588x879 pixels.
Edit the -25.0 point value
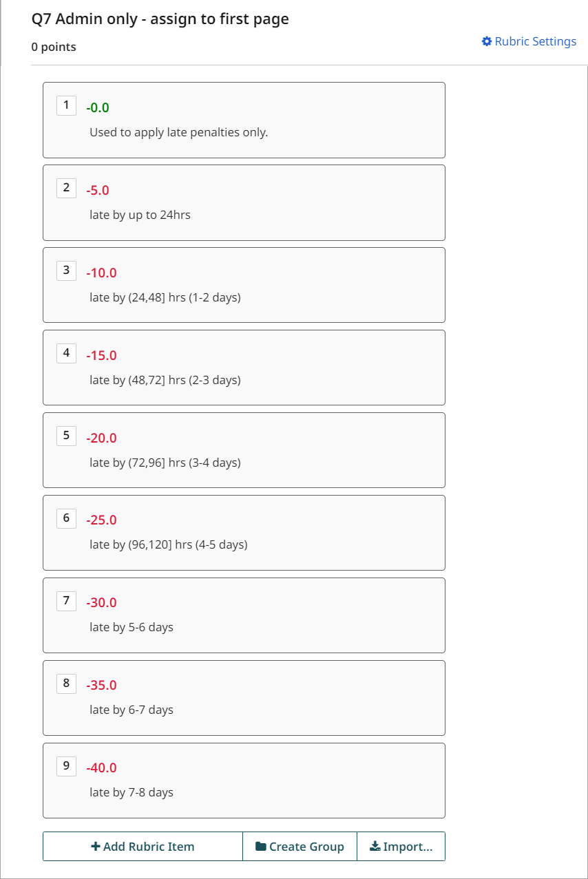101,520
